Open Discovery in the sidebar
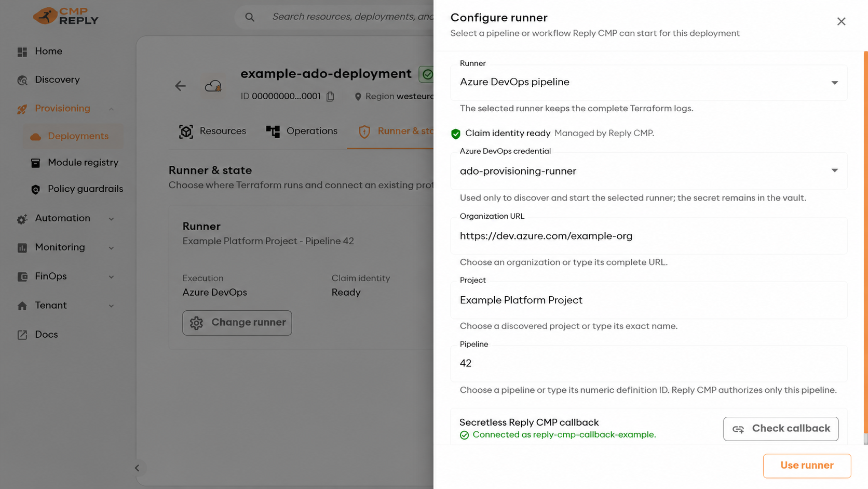 tap(57, 80)
